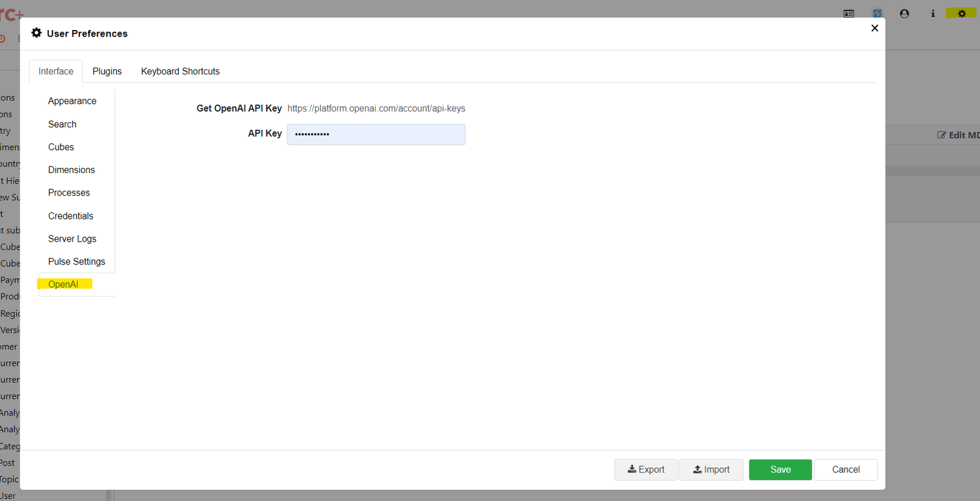Cancel the User Preferences dialog
980x501 pixels.
click(845, 469)
